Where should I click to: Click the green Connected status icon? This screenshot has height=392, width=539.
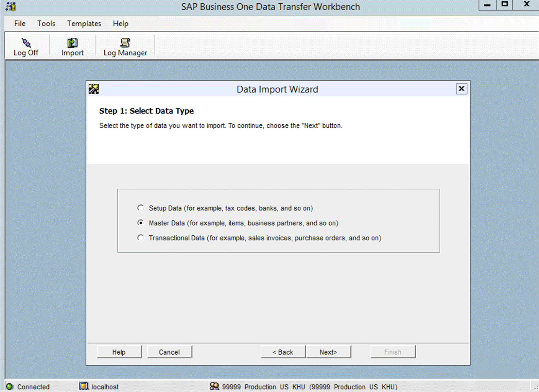click(x=10, y=387)
